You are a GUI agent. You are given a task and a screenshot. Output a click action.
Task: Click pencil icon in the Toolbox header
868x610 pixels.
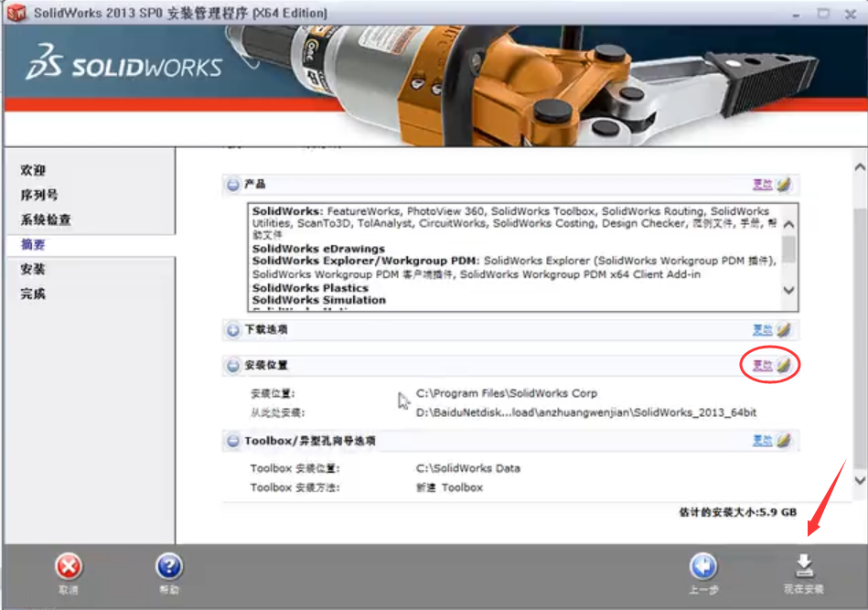tap(783, 441)
